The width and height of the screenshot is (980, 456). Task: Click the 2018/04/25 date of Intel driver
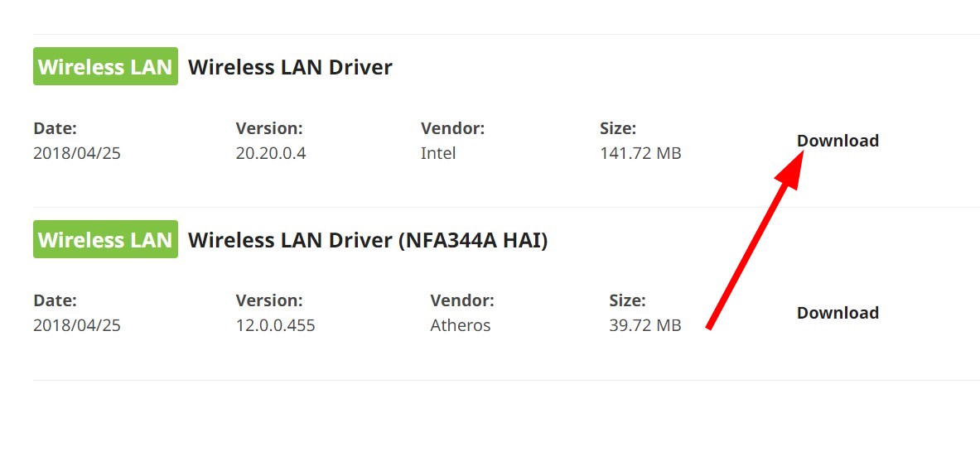coord(77,153)
